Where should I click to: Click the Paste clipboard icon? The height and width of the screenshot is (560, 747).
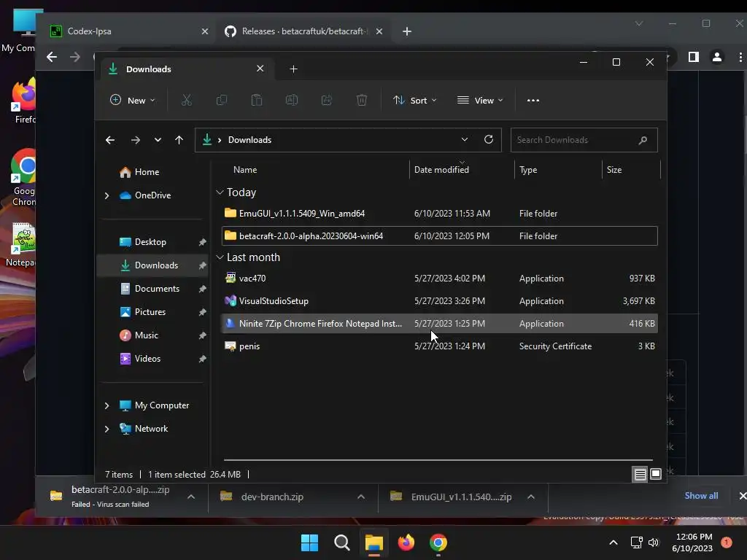tap(256, 100)
